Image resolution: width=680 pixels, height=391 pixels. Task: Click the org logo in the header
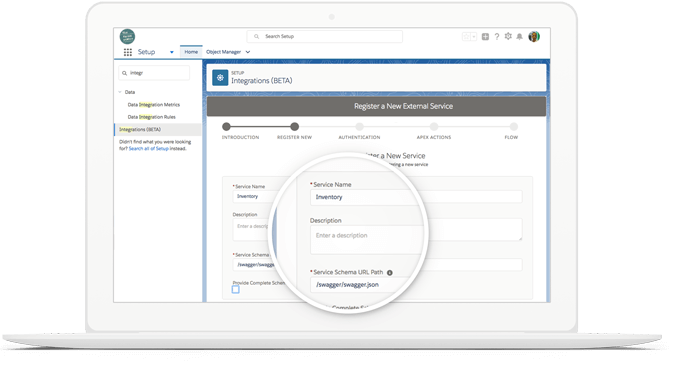point(127,36)
